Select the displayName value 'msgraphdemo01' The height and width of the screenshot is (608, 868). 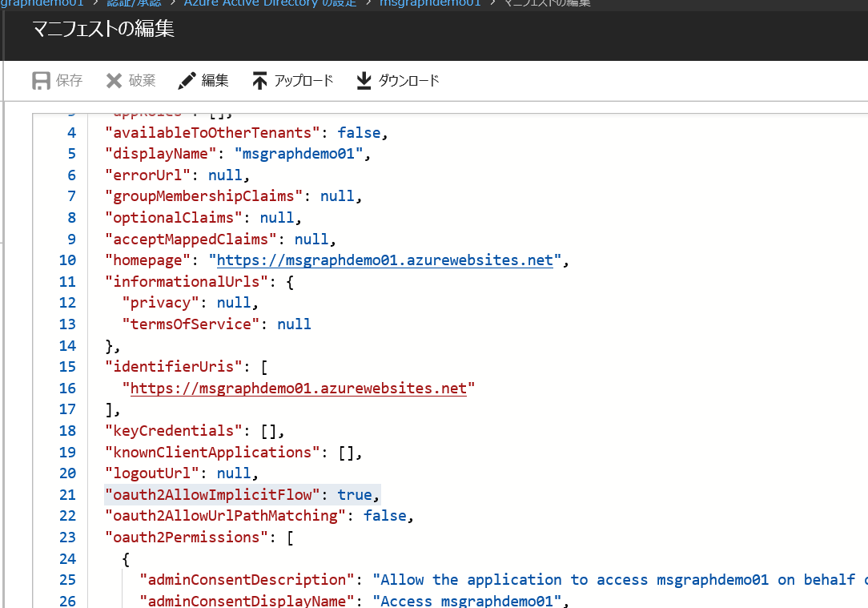[x=300, y=153]
